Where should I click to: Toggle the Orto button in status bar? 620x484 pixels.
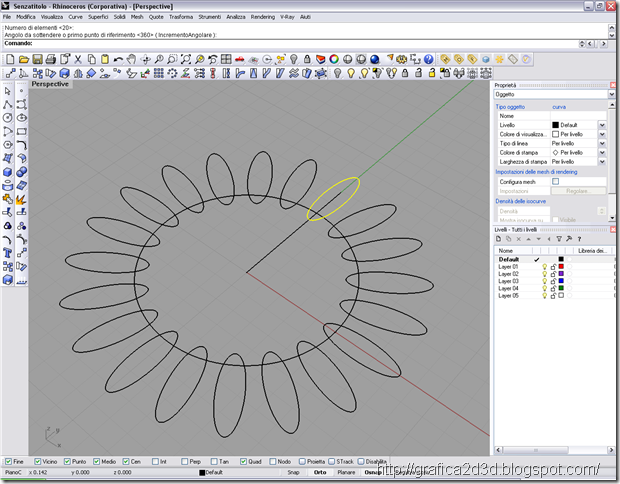[x=320, y=472]
